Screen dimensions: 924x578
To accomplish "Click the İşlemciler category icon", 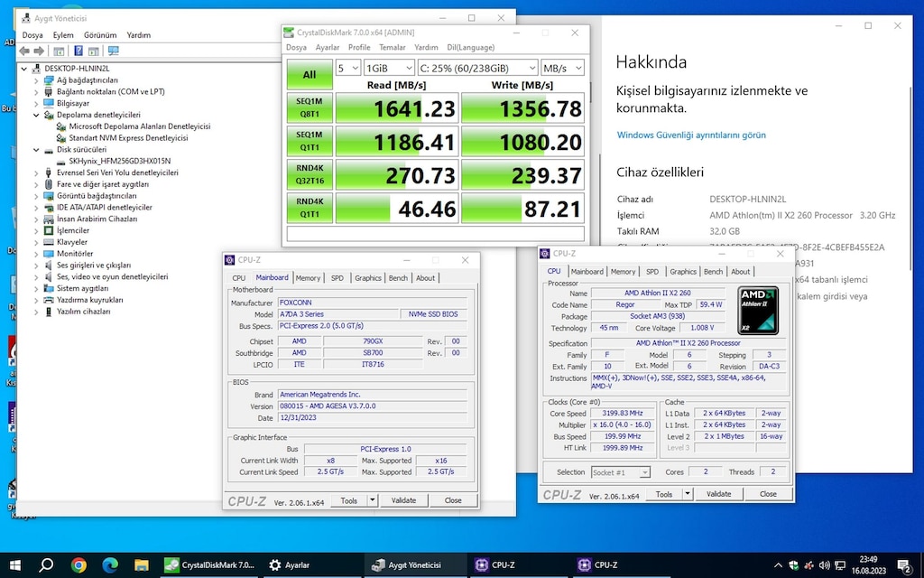I will [x=49, y=230].
